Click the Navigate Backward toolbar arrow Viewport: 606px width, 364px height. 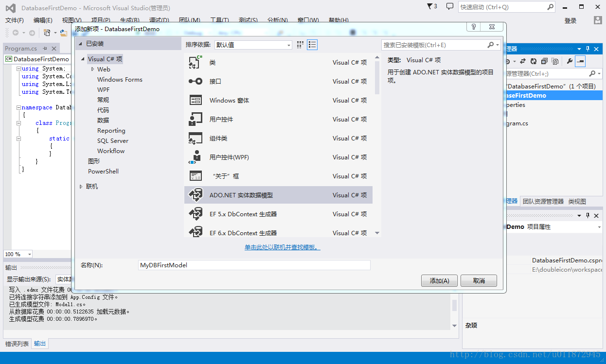pos(16,33)
